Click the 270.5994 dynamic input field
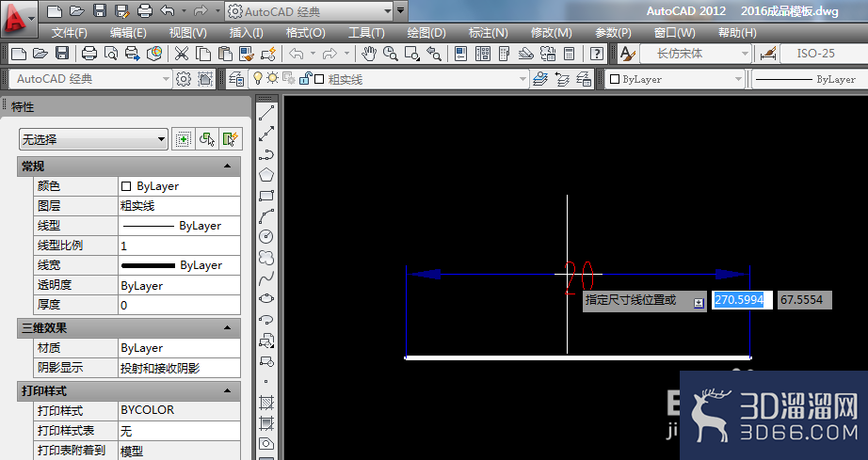This screenshot has width=868, height=460. [741, 300]
